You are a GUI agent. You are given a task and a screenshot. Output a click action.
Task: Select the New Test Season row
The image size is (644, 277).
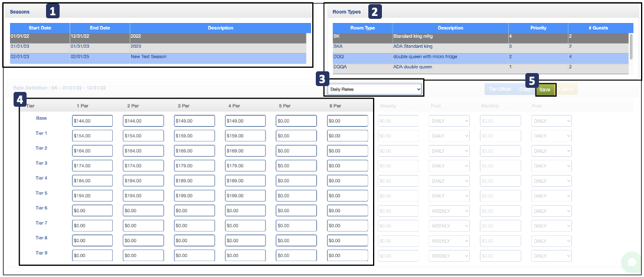coord(158,57)
